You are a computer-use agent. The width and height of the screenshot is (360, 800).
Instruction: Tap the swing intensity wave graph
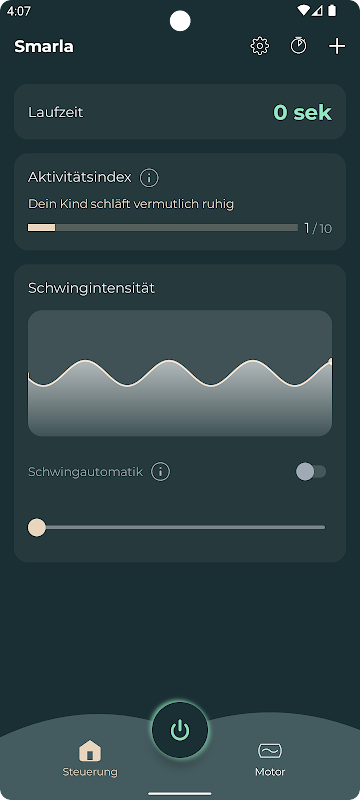[x=180, y=373]
